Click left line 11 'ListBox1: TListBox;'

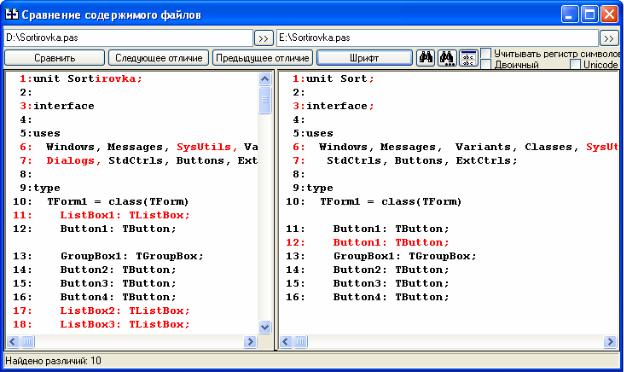(x=125, y=215)
